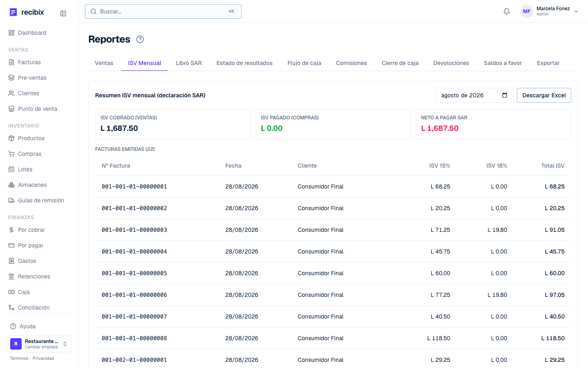Open Productos box icon

(x=11, y=138)
